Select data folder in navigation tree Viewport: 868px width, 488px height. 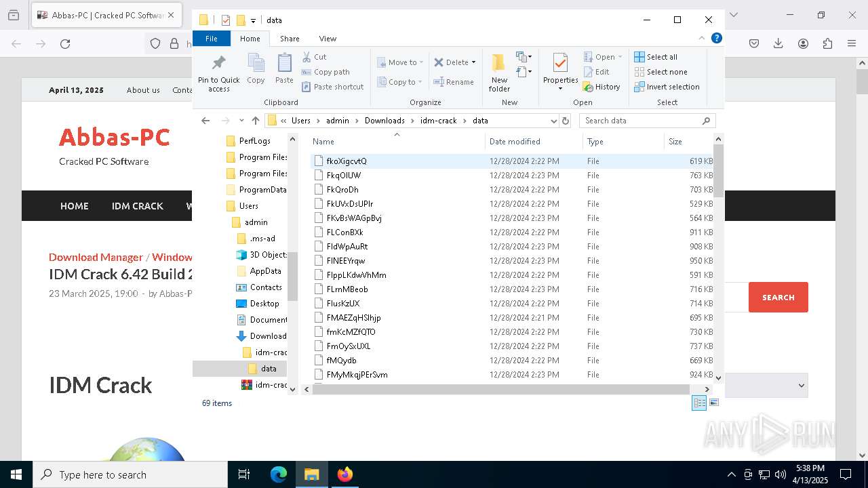269,369
